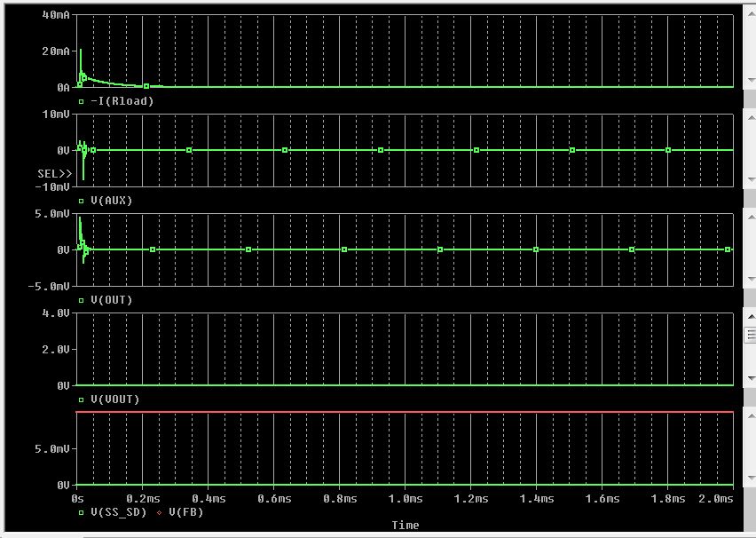The height and width of the screenshot is (538, 756).
Task: Click the 2.0ms x-axis tick label
Action: point(716,498)
